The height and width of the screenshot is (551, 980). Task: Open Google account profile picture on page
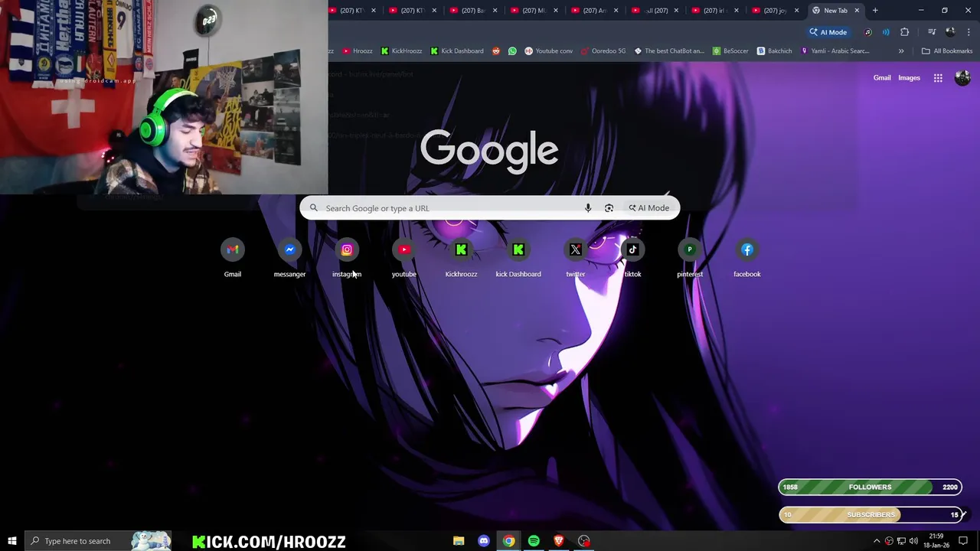point(962,78)
